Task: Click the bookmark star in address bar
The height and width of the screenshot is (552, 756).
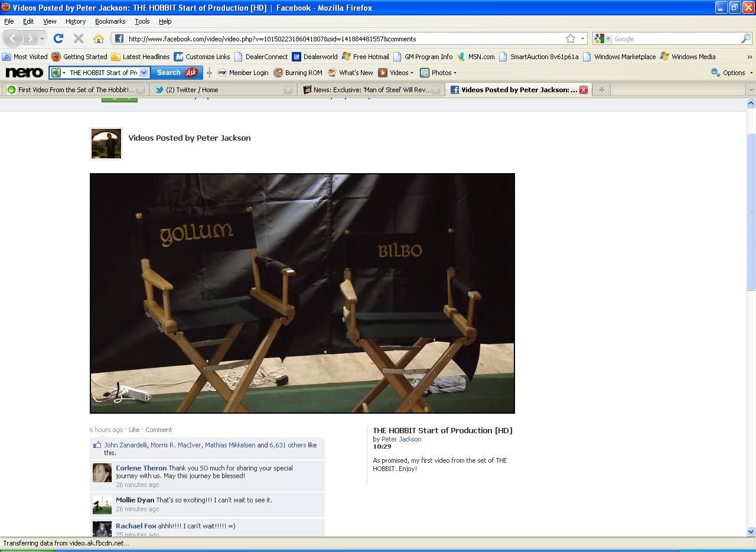Action: coord(571,38)
